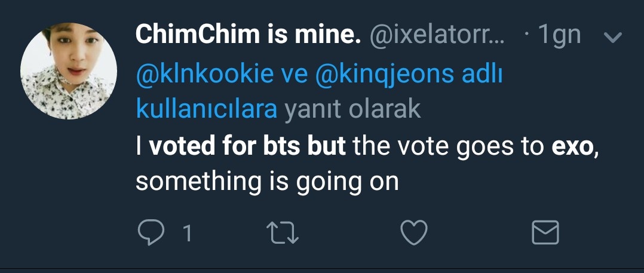This screenshot has height=273, width=644.
Task: Select the bold "voted for bts but" text
Action: (x=247, y=146)
